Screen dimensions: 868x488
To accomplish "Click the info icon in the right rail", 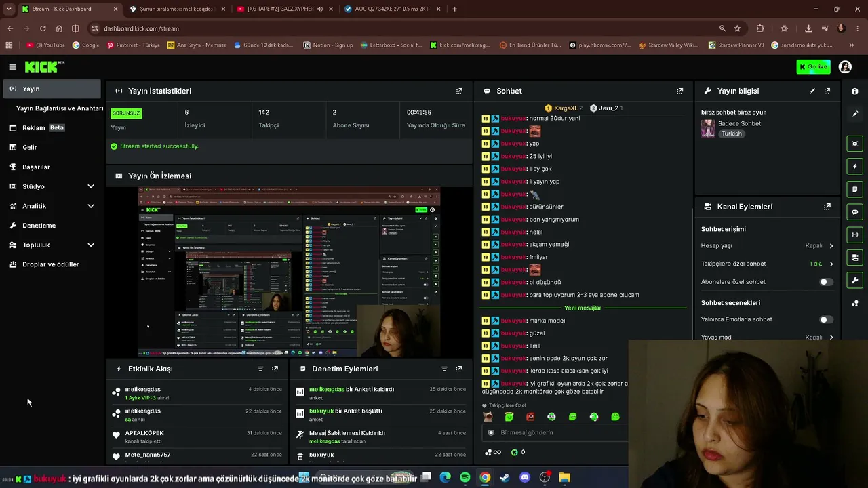I will pos(854,91).
